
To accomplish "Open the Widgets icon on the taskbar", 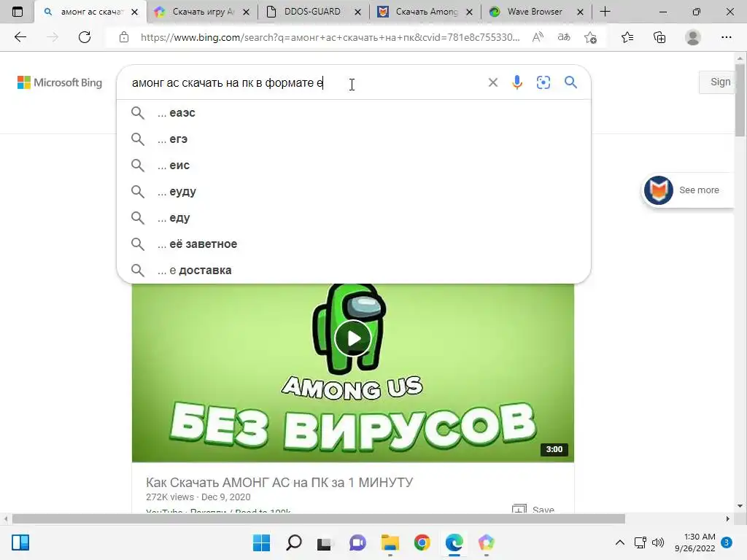I will click(x=20, y=542).
